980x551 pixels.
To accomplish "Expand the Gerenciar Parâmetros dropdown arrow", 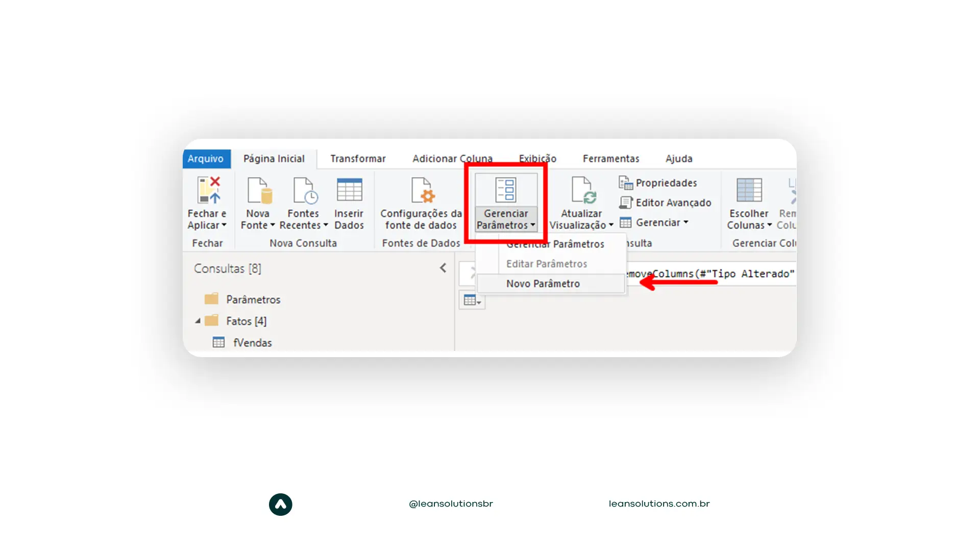I will click(533, 225).
